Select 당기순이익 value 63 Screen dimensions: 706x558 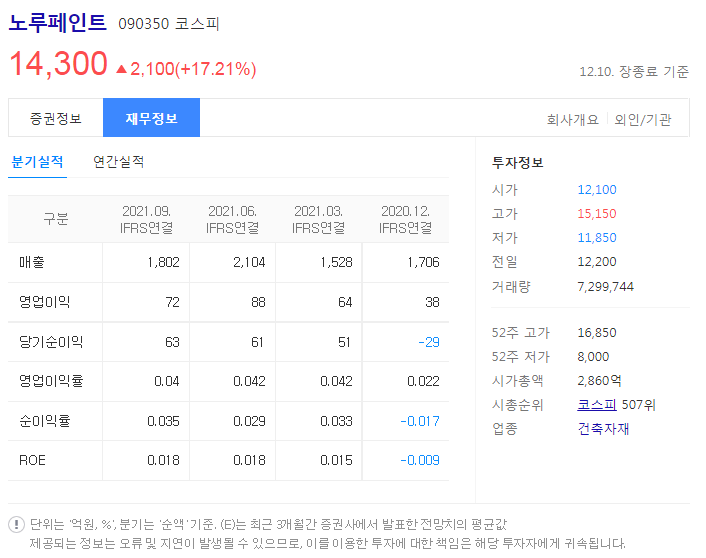coord(172,342)
